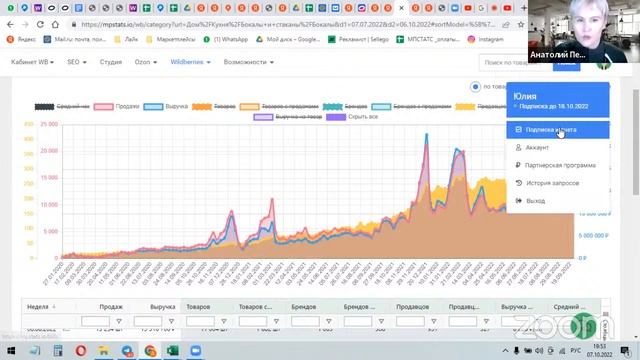This screenshot has height=360, width=640.
Task: Select the 'по товарам' radio button
Action: pos(475,87)
